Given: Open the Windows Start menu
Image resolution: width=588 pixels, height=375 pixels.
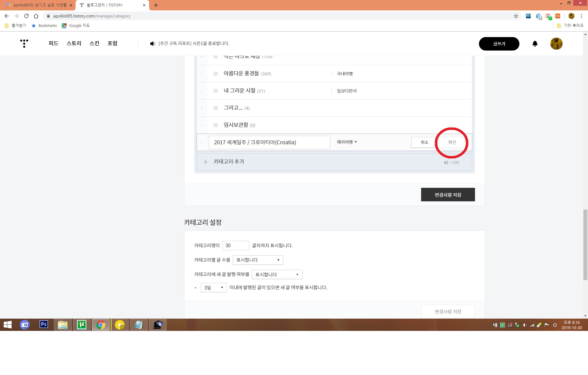Looking at the screenshot, I should (x=8, y=325).
